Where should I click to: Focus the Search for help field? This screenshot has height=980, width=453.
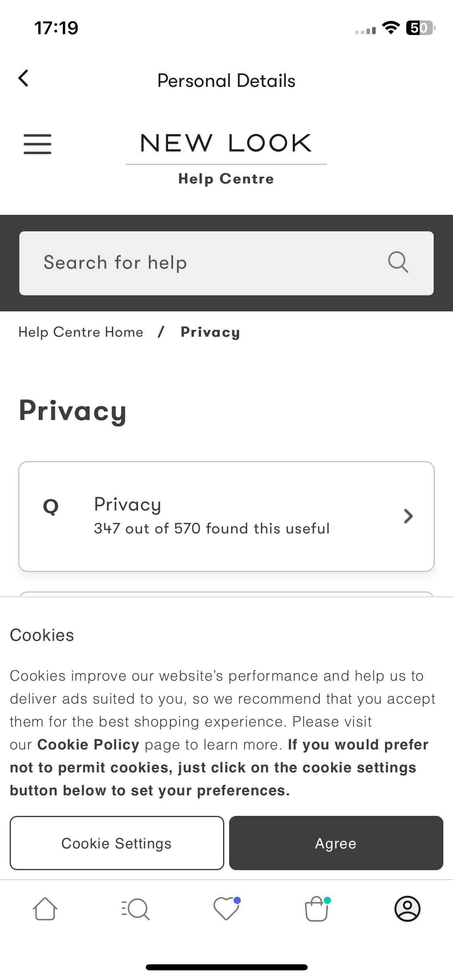[x=226, y=263]
